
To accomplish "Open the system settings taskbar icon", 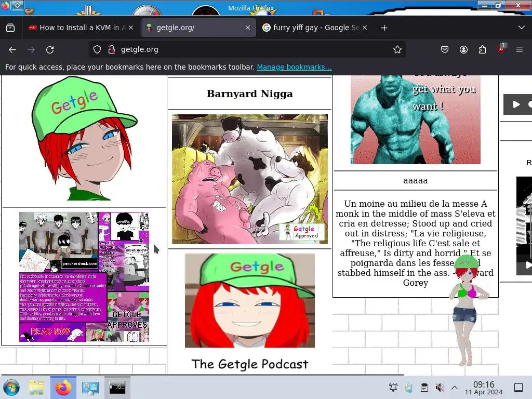I will pyautogui.click(x=90, y=388).
